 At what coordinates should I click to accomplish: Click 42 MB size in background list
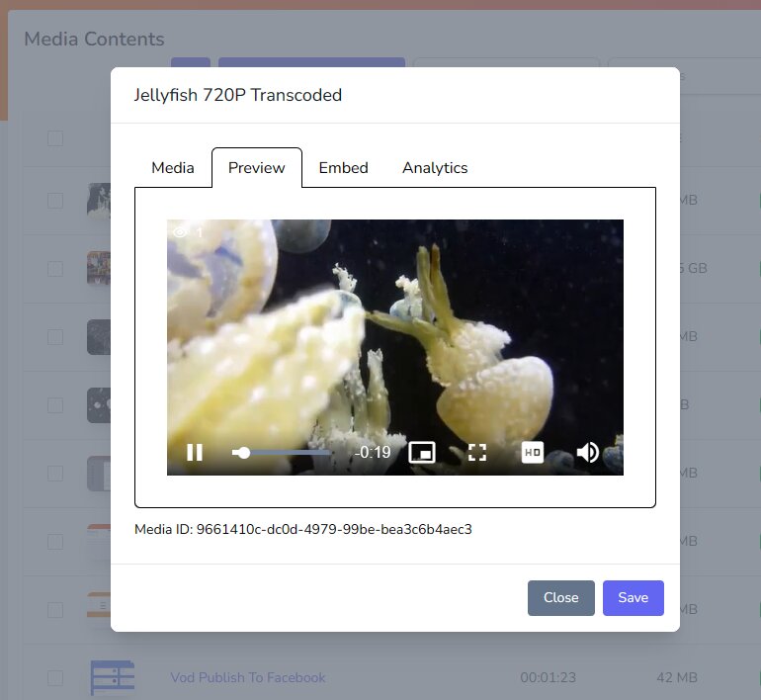677,677
